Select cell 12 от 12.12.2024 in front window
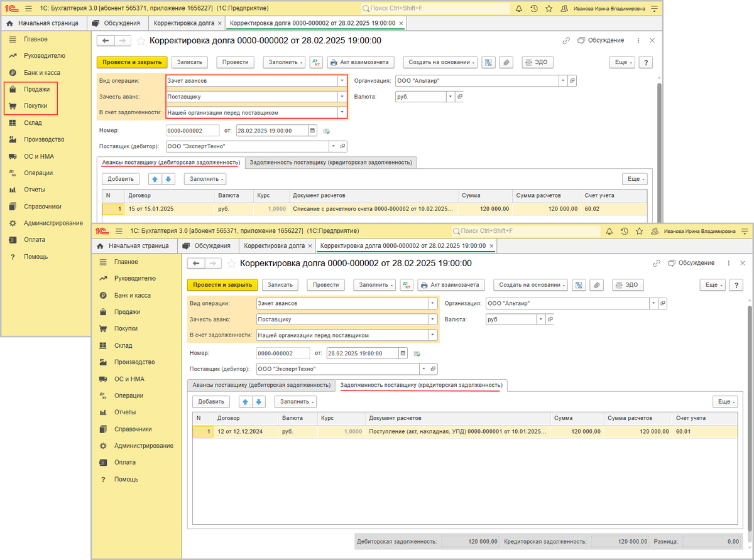 click(x=246, y=432)
